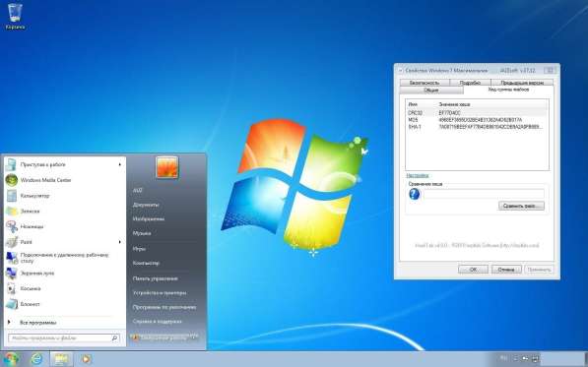Click the language indicator in system tray
Image resolution: width=588 pixels, height=367 pixels.
pos(503,358)
